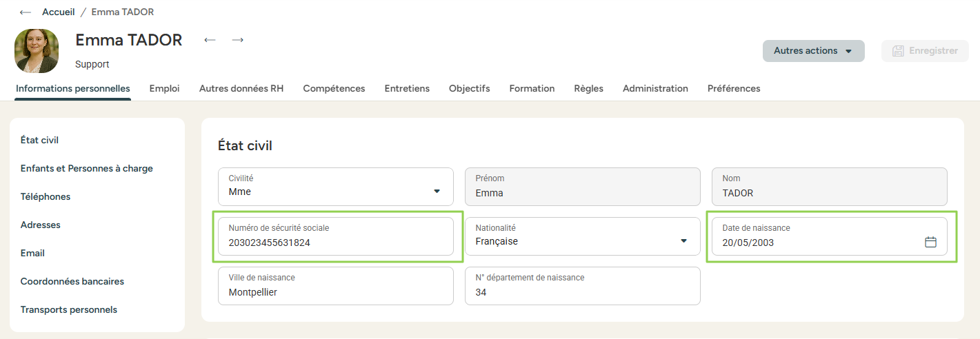The height and width of the screenshot is (339, 980).
Task: Click the Accueil breadcrumb link
Action: coord(58,12)
